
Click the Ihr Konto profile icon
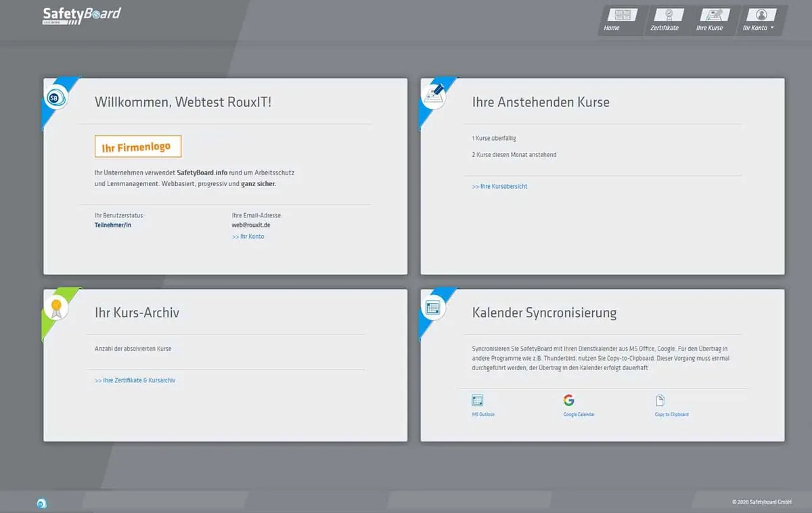[762, 15]
